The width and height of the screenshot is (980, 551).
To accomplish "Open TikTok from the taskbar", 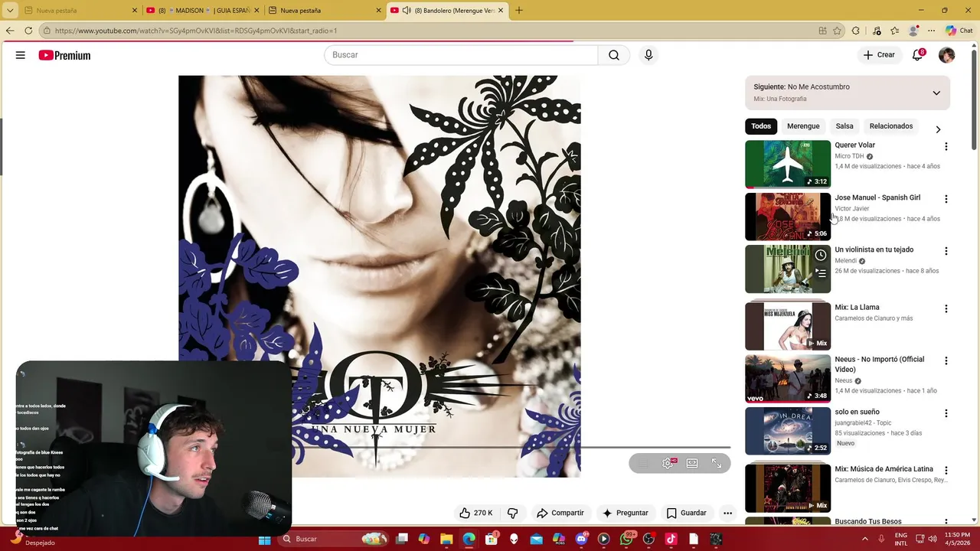I will click(x=671, y=540).
